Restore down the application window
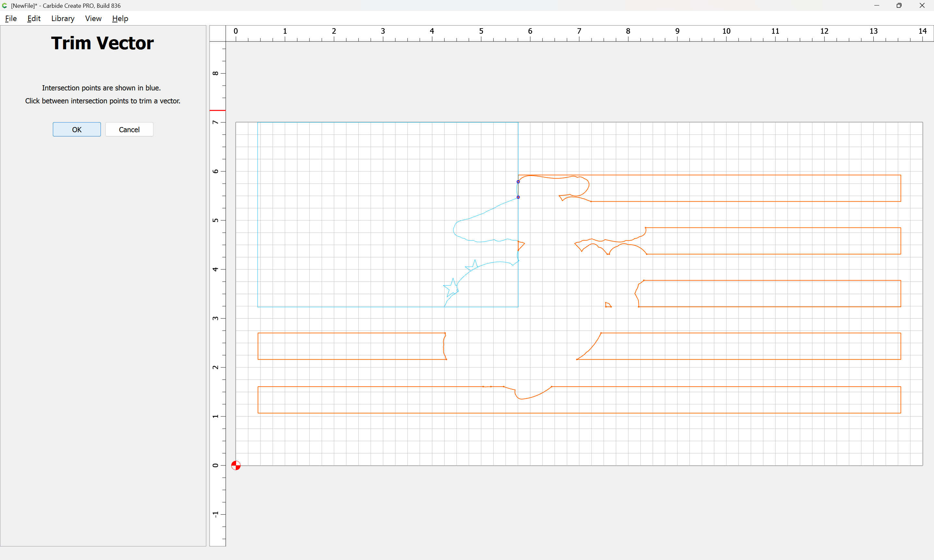The image size is (934, 560). [x=899, y=5]
